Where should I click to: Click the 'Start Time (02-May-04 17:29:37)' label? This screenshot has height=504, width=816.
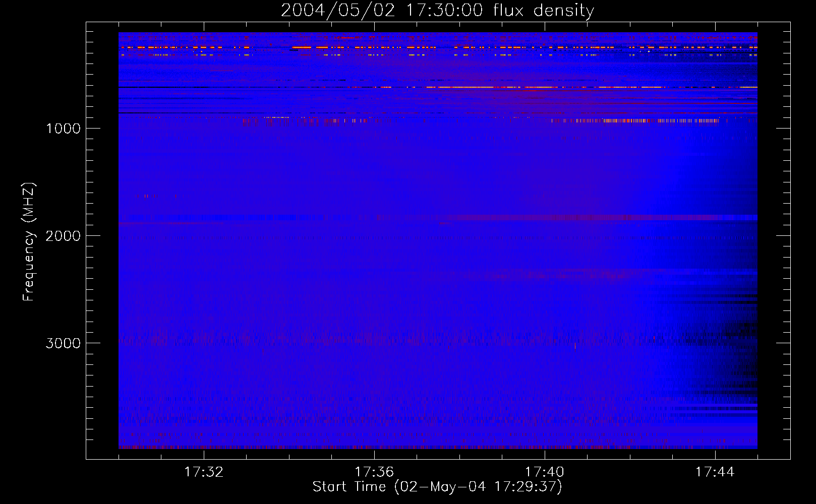(x=437, y=487)
